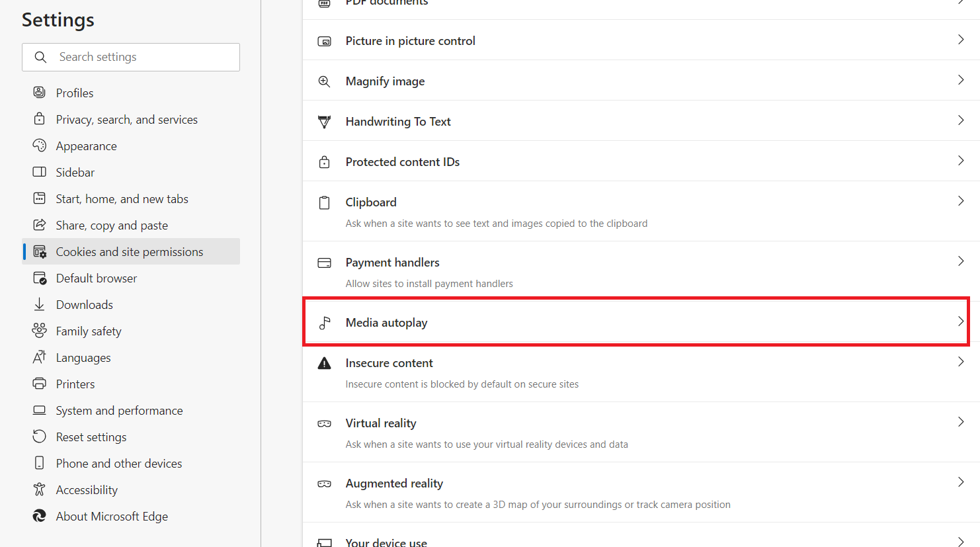Expand the Clipboard permission chevron
This screenshot has height=547, width=980.
click(x=961, y=201)
